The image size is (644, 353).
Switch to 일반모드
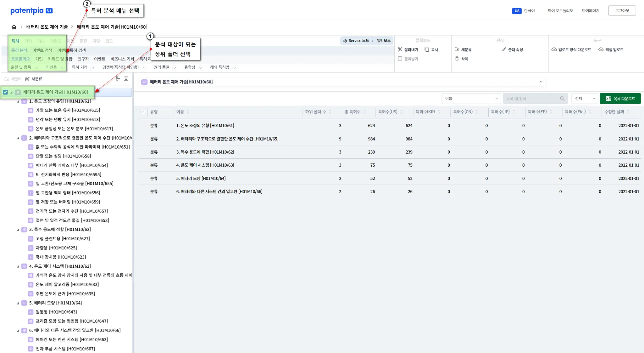tap(384, 41)
